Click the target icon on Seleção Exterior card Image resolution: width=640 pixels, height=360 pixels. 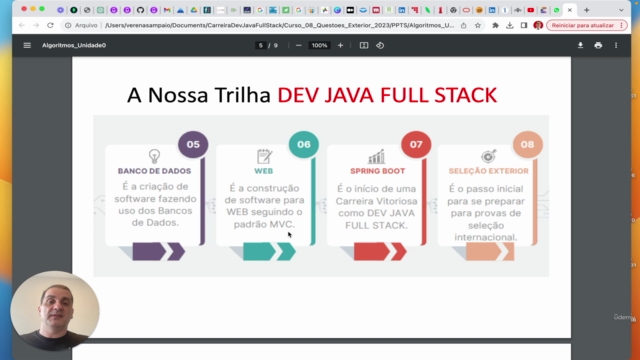[x=489, y=156]
